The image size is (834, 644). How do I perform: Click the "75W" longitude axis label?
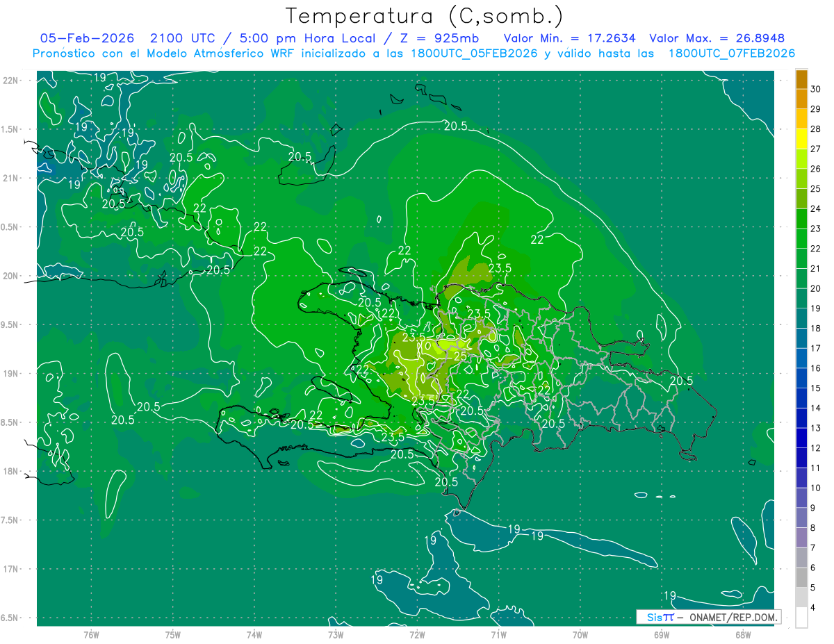point(172,634)
